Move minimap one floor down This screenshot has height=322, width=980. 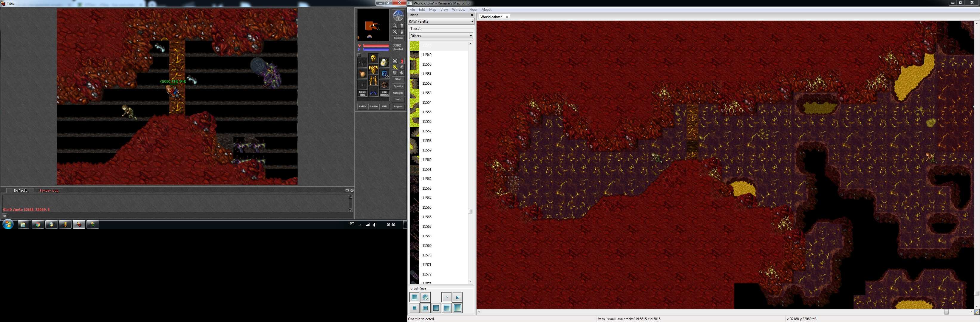(x=402, y=32)
